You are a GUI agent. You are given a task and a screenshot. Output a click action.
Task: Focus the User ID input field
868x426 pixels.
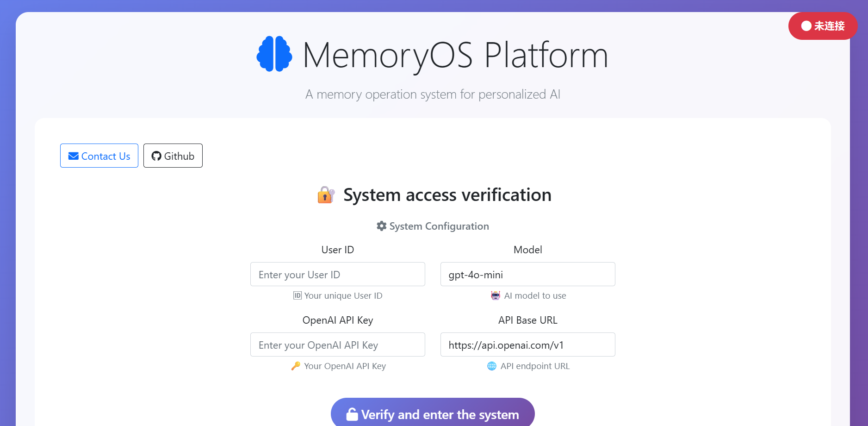click(338, 275)
